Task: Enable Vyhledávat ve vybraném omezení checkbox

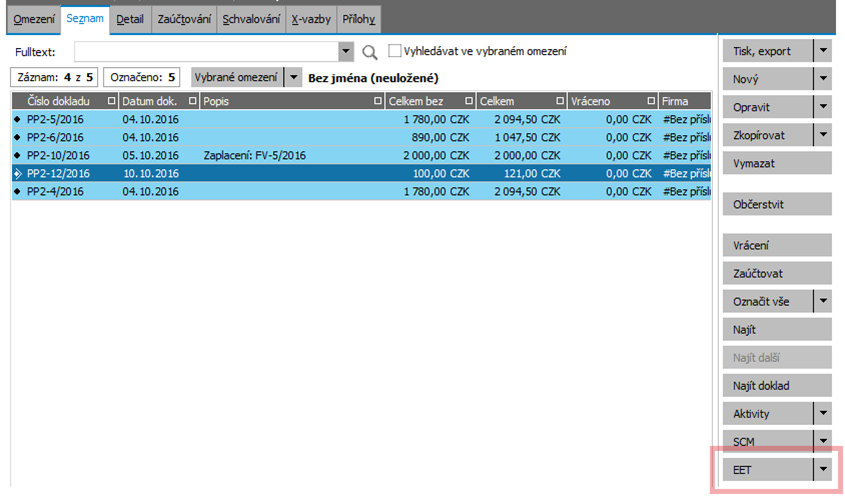Action: click(395, 50)
